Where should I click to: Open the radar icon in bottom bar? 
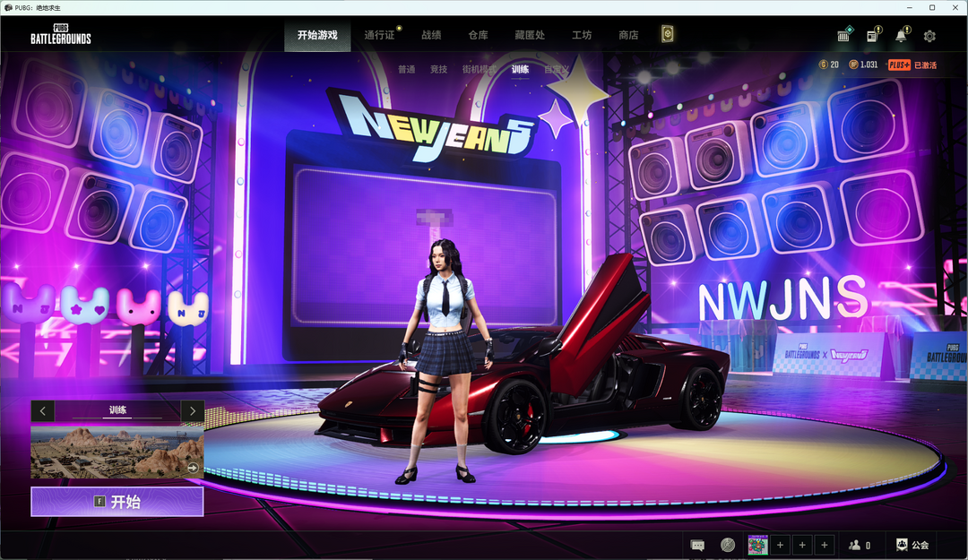[x=728, y=545]
